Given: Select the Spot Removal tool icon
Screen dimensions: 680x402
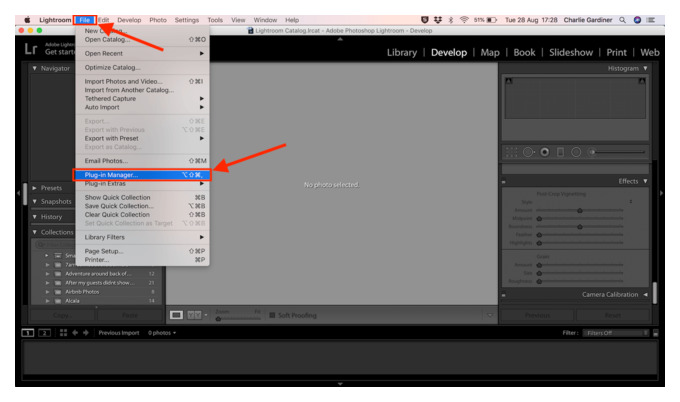Looking at the screenshot, I should click(528, 152).
